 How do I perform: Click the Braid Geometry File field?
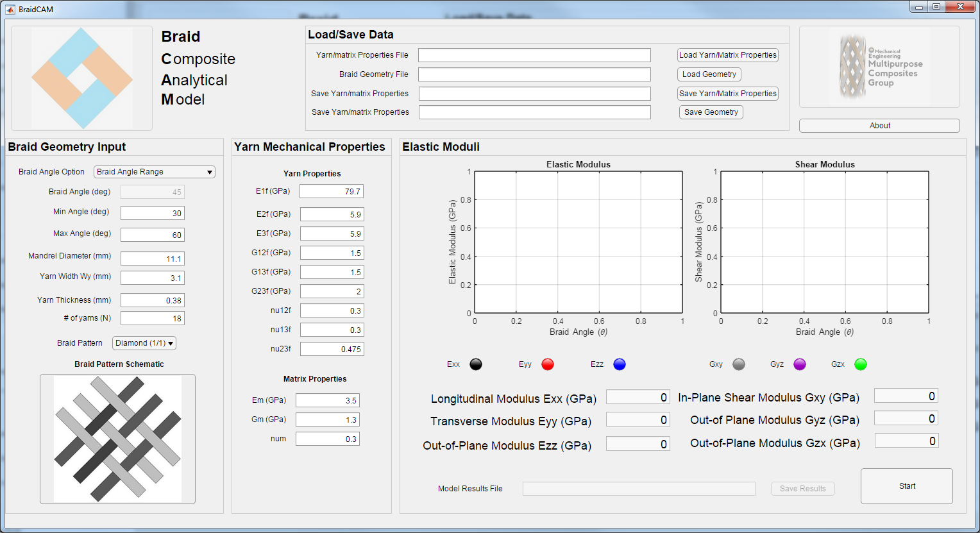pyautogui.click(x=534, y=74)
